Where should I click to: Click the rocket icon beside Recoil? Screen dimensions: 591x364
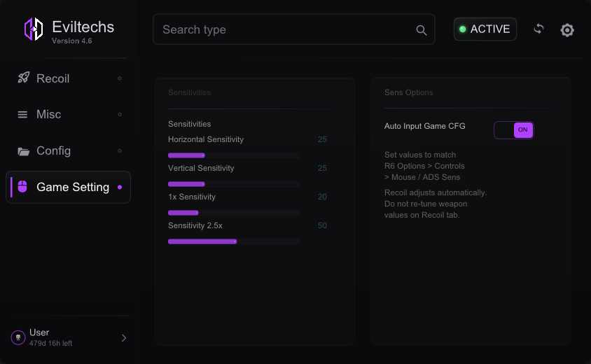click(x=23, y=78)
